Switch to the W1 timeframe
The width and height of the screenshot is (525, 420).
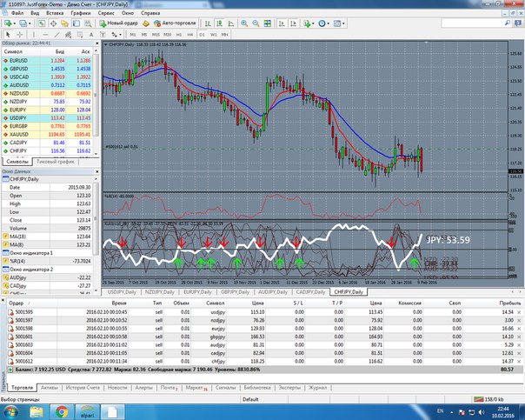pyautogui.click(x=213, y=35)
